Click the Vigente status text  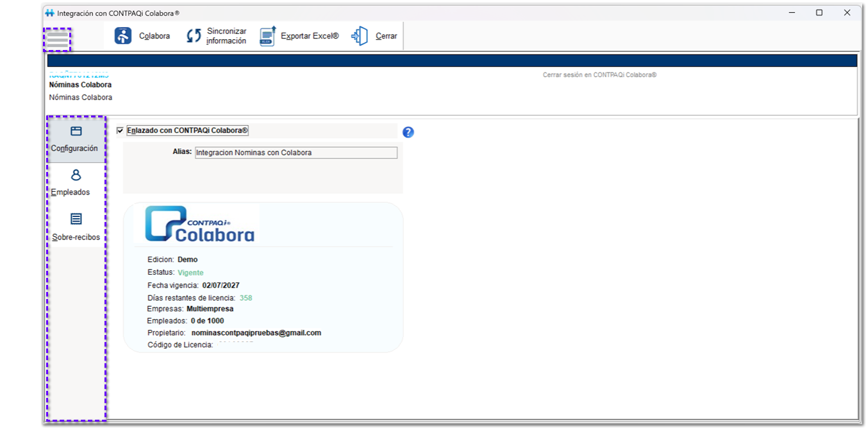click(x=190, y=273)
